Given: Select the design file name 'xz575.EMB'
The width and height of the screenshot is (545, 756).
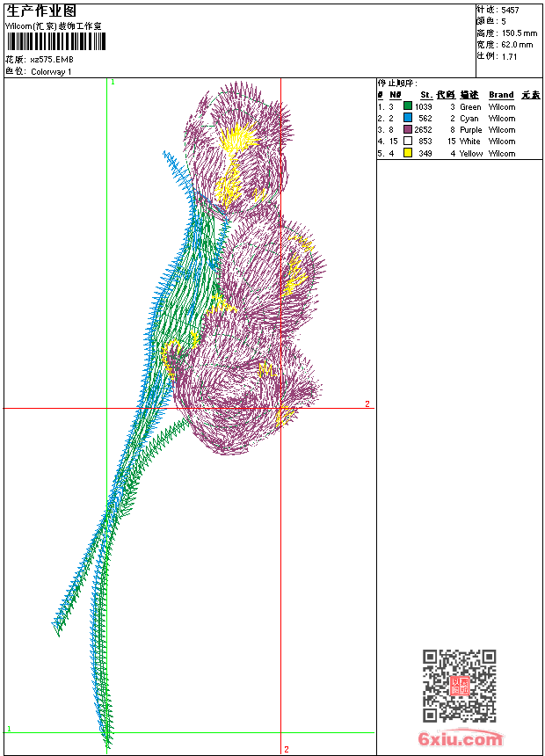Looking at the screenshot, I should [x=52, y=60].
